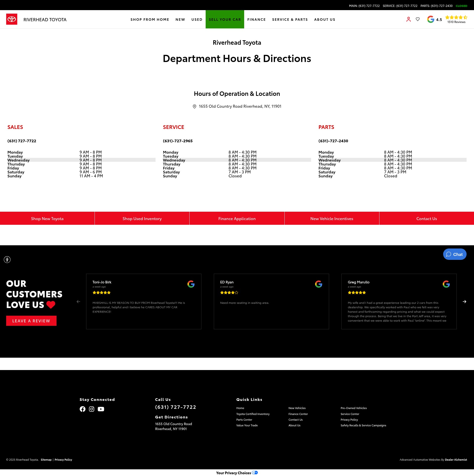Open the Service Center link

click(350, 414)
